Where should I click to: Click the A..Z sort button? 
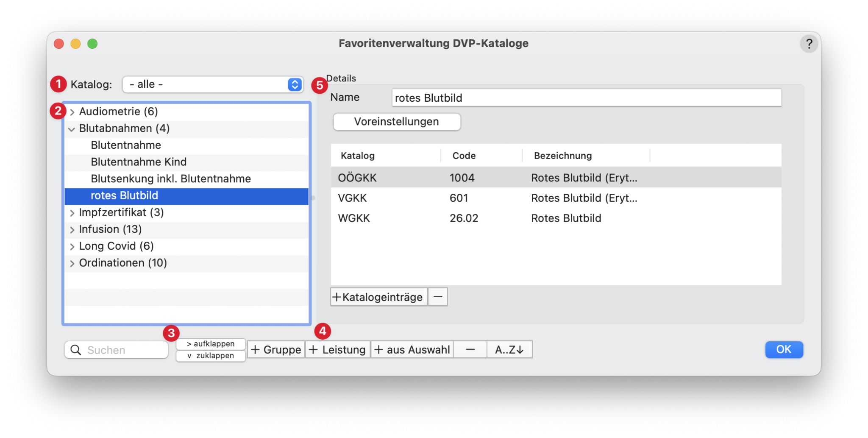pos(509,350)
